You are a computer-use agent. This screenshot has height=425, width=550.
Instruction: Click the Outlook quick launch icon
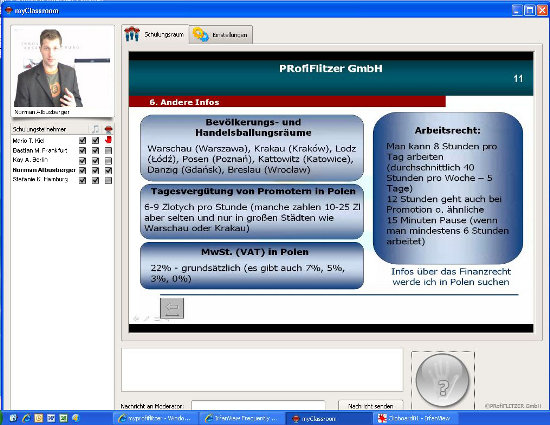click(39, 418)
